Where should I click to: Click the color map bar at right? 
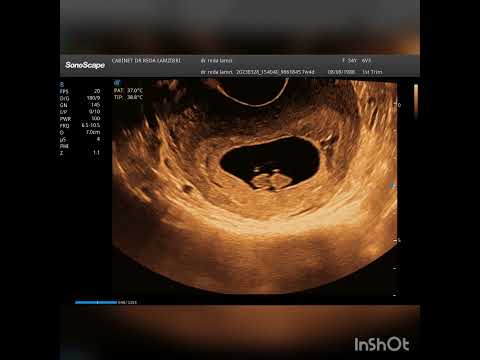(416, 101)
